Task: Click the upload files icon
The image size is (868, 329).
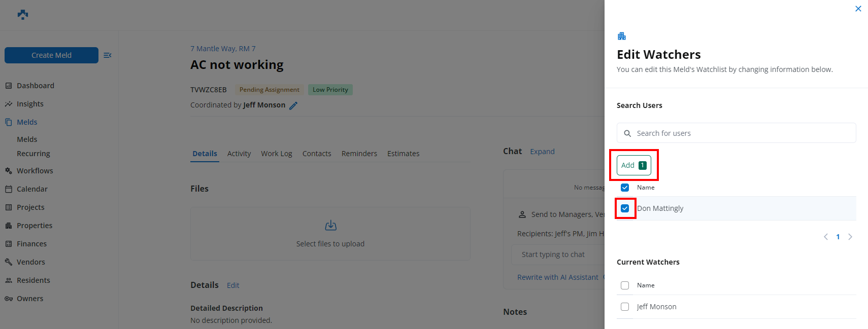Action: point(330,226)
